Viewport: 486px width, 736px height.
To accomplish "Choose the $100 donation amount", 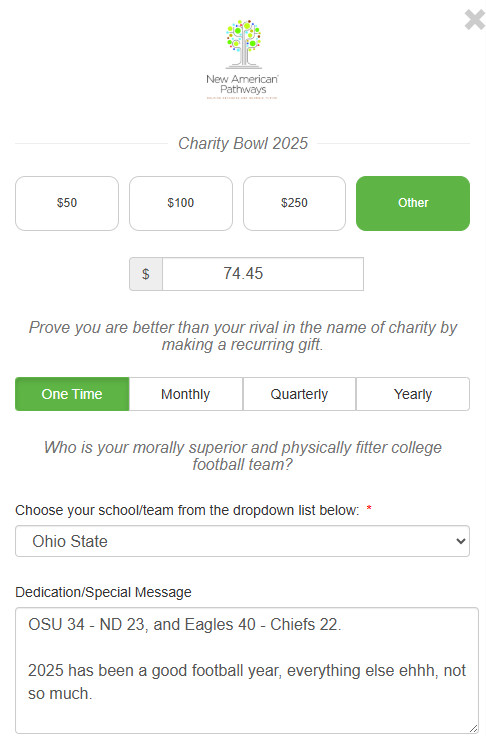I will point(181,203).
